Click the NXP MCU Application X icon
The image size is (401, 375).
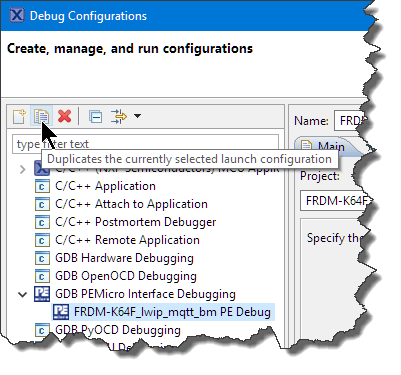[x=42, y=169]
